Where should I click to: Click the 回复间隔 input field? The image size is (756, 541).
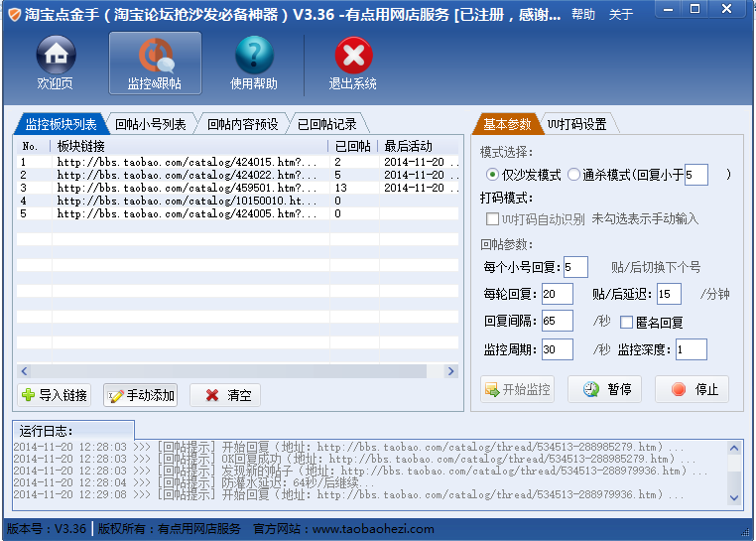click(x=558, y=321)
